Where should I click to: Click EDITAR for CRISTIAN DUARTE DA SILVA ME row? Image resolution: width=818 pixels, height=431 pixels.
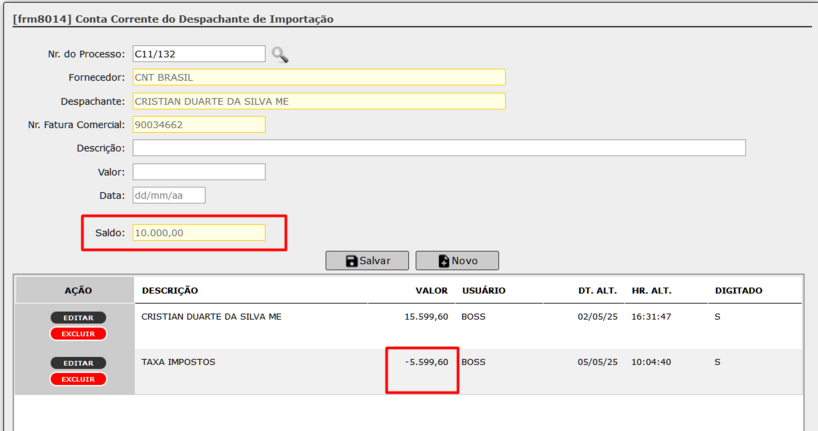point(78,318)
